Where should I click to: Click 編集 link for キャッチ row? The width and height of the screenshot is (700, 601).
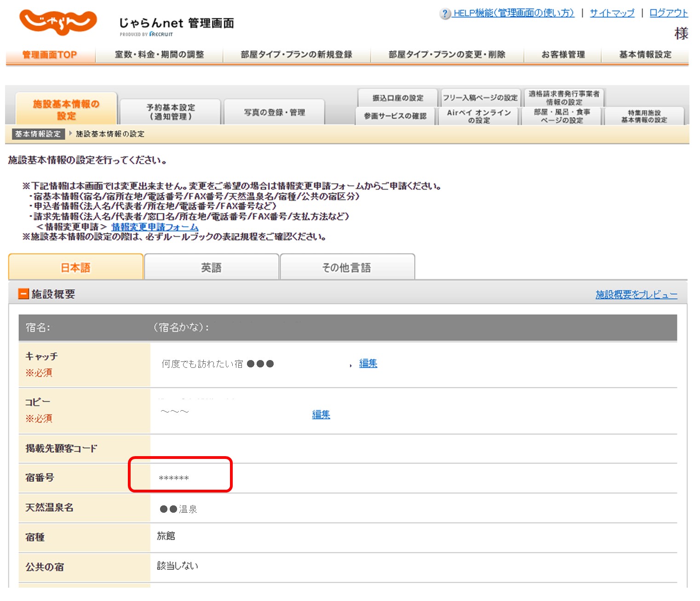click(368, 363)
